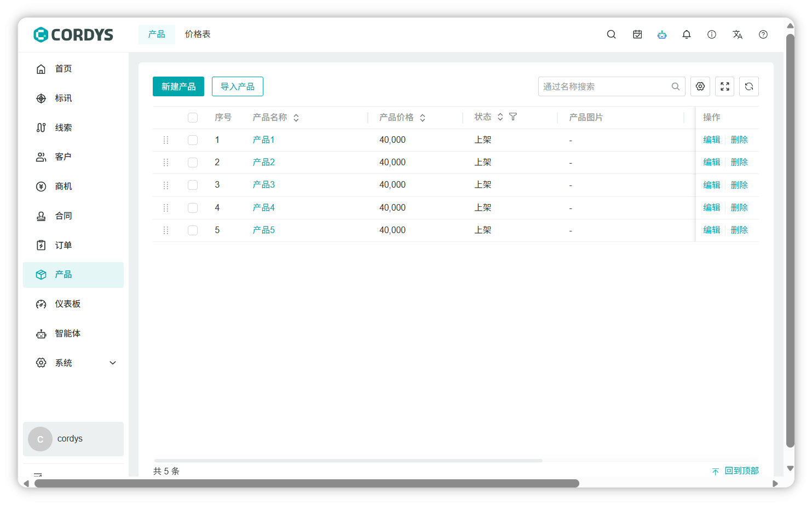Open 商机 in sidebar

point(73,187)
